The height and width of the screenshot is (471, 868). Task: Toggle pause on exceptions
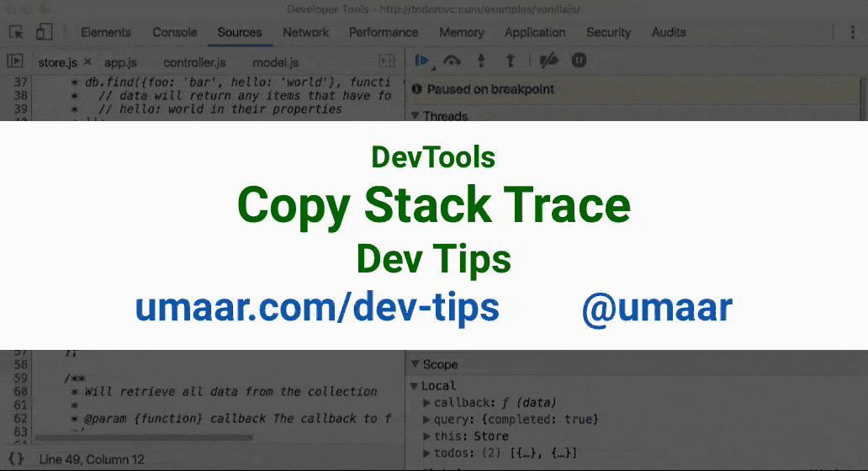pyautogui.click(x=579, y=61)
